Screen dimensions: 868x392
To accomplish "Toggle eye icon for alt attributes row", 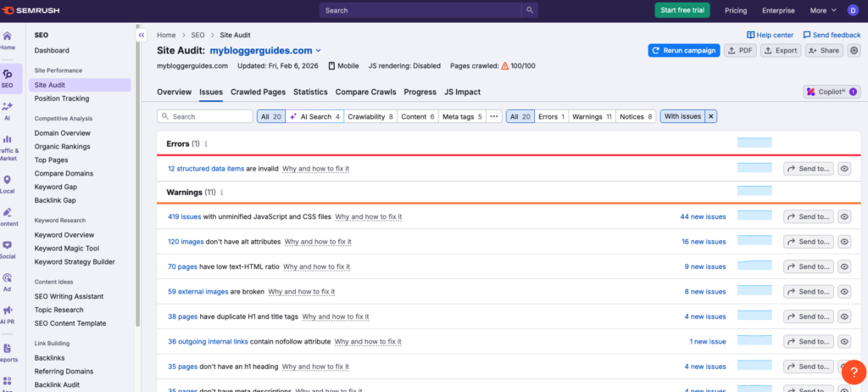I will coord(843,242).
